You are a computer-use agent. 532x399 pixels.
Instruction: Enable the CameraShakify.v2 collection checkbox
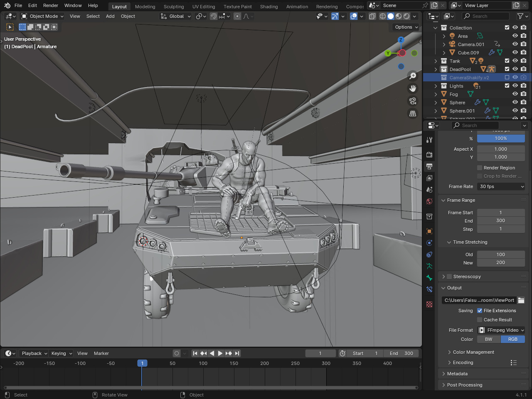coord(507,77)
